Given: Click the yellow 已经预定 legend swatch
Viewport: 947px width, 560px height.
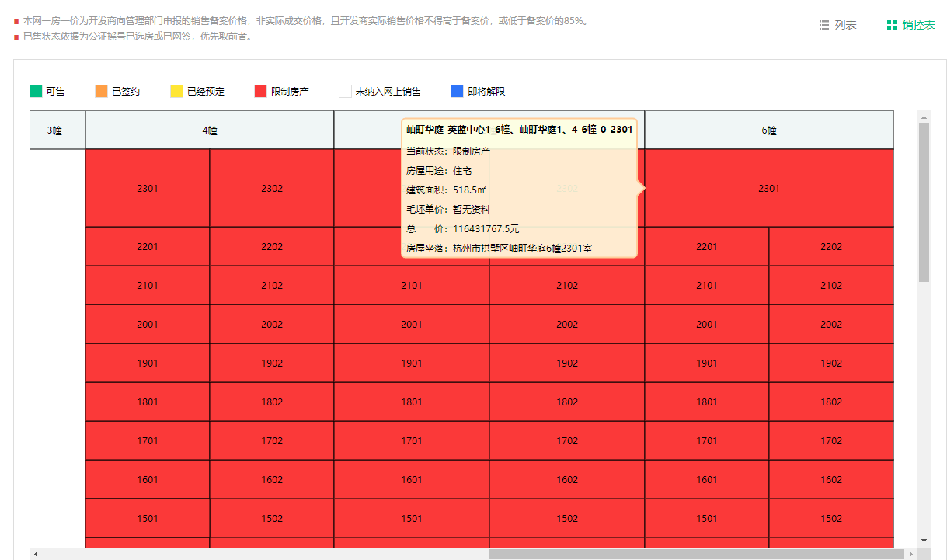Looking at the screenshot, I should (176, 92).
